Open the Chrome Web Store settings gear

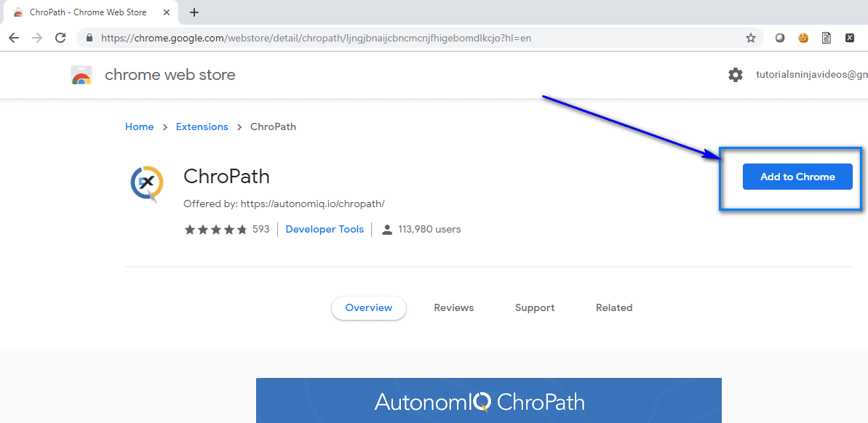[736, 74]
